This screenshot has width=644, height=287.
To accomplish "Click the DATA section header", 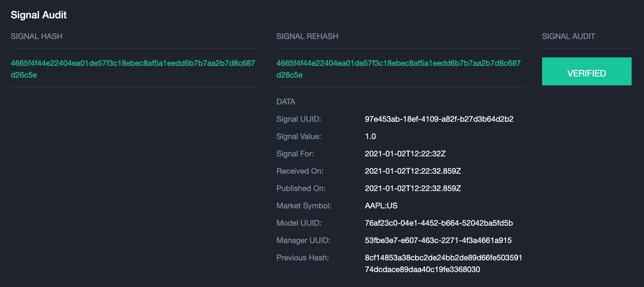I will [x=285, y=102].
